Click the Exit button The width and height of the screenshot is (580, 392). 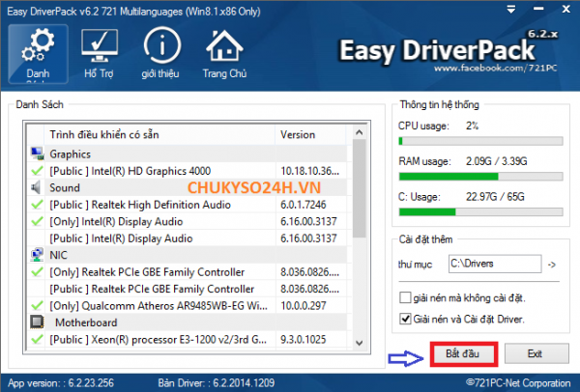click(536, 353)
